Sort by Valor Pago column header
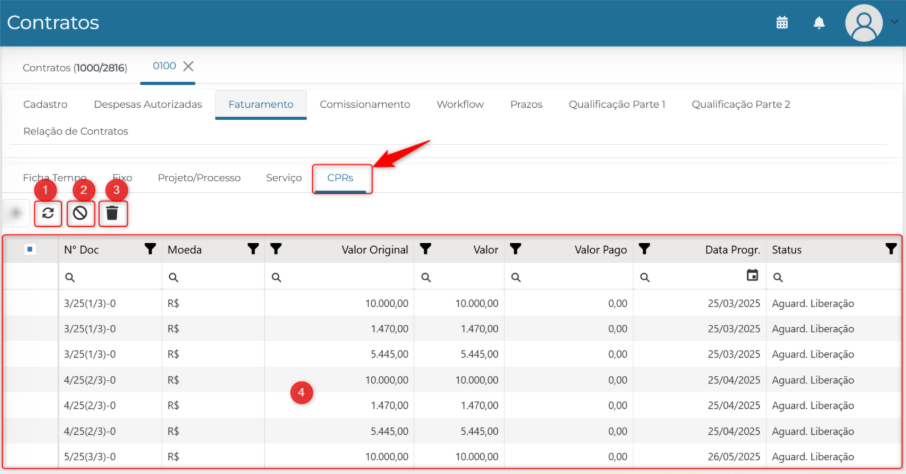The width and height of the screenshot is (906, 474). click(x=600, y=250)
